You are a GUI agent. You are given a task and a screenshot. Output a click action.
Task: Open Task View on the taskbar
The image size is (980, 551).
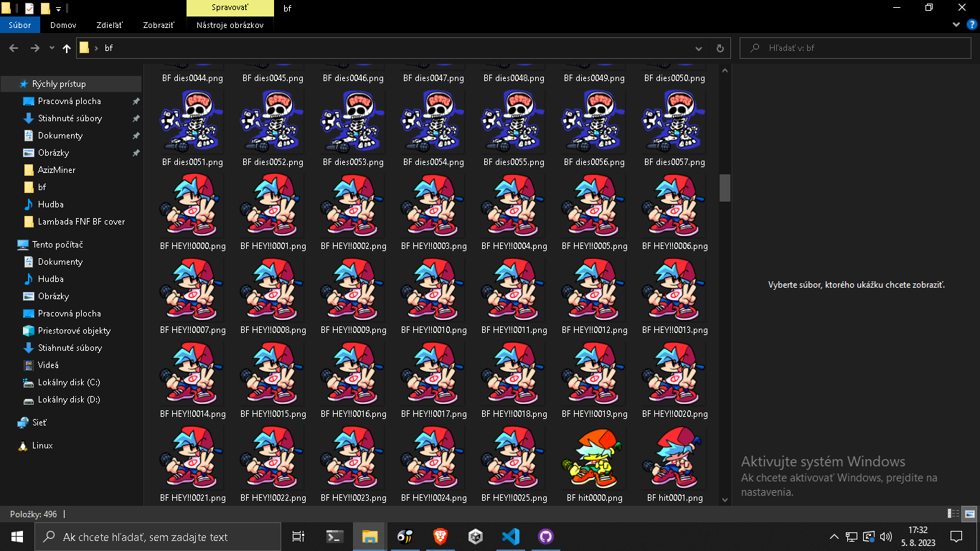[x=298, y=537]
